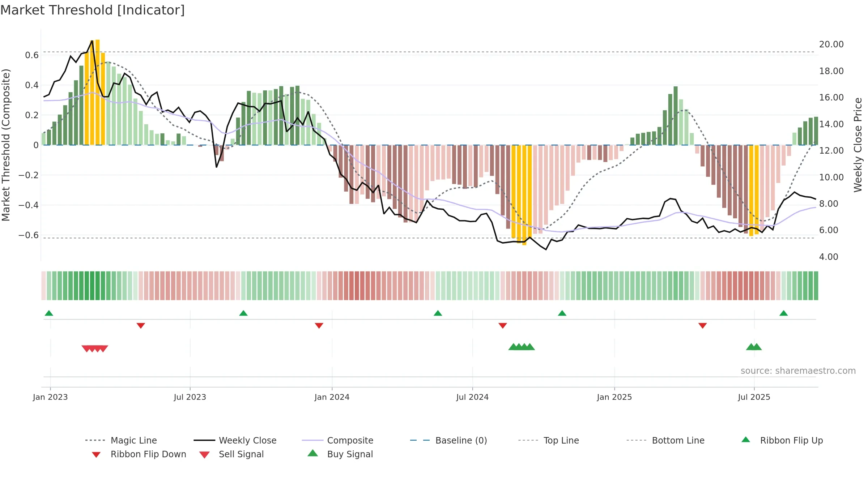Image resolution: width=868 pixels, height=488 pixels.
Task: Toggle the Bottom Line legend entry
Action: pos(665,440)
